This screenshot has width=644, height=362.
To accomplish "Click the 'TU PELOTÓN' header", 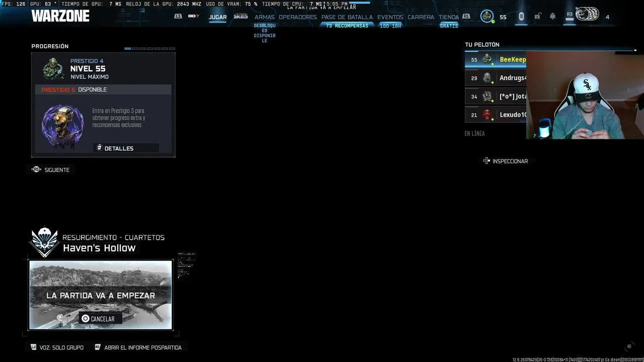I will [482, 45].
